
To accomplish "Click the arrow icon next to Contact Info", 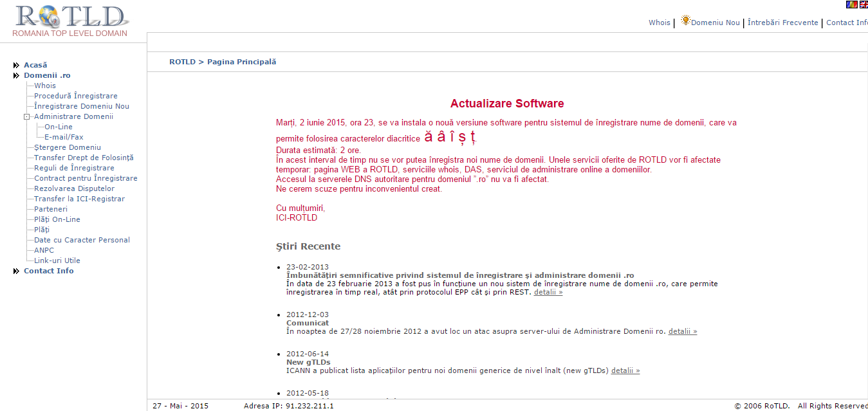I will click(x=16, y=271).
